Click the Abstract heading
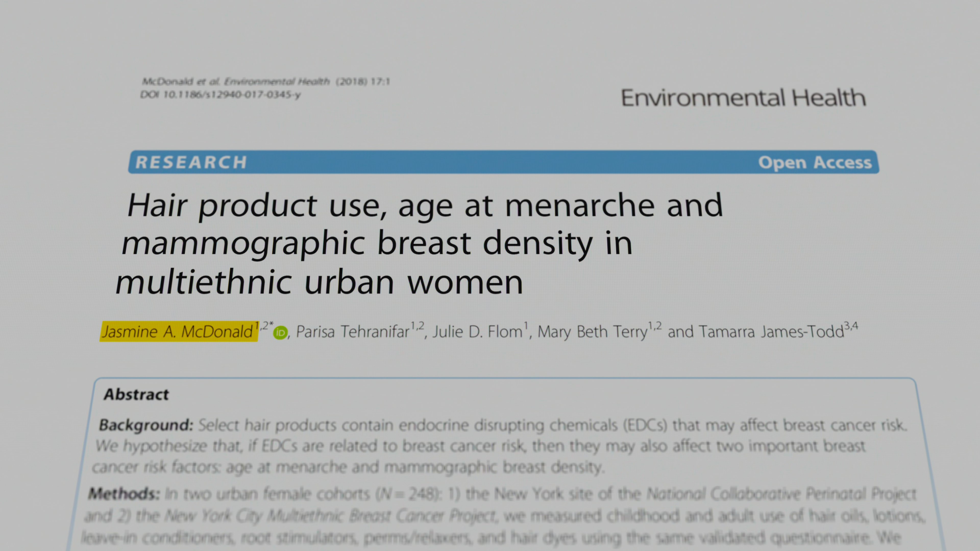Screen dimensions: 980x551 point(136,394)
